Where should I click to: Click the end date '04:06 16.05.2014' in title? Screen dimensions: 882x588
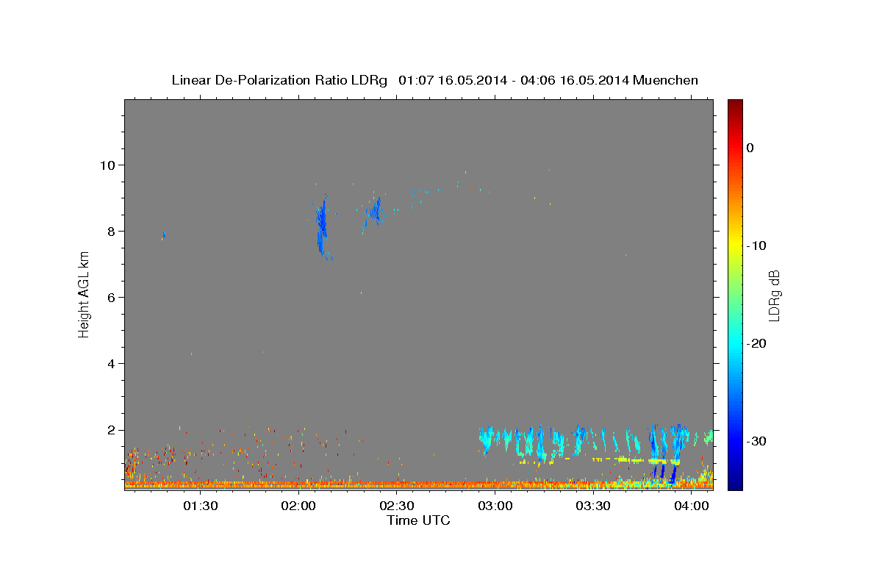click(575, 80)
